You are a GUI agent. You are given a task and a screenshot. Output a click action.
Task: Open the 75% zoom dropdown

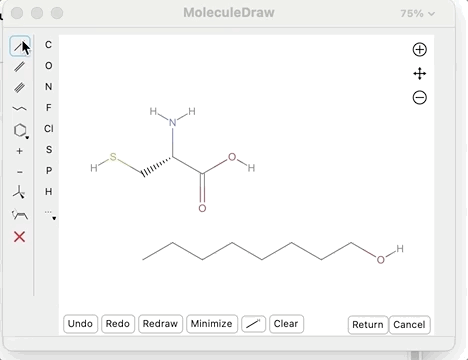click(x=417, y=14)
